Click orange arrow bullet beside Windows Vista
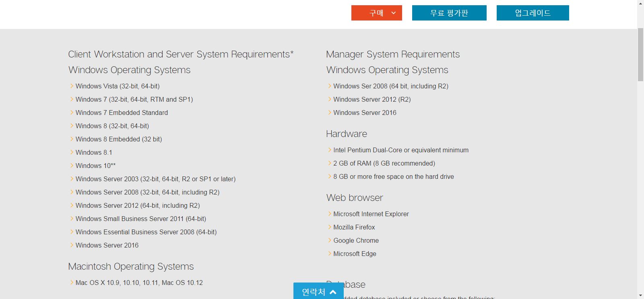This screenshot has height=299, width=644. tap(72, 86)
